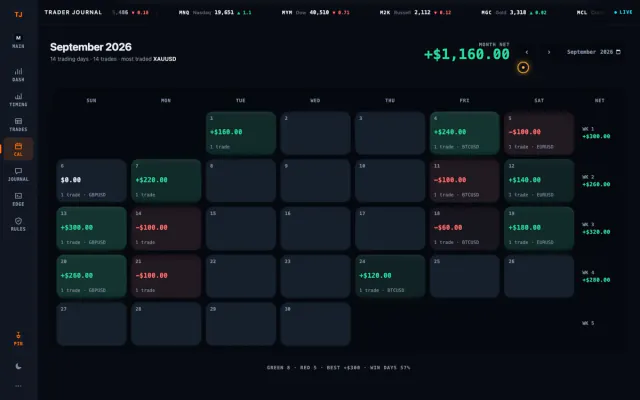640x400 pixels.
Task: Click the TRADER JOURNAL title
Action: click(x=73, y=12)
